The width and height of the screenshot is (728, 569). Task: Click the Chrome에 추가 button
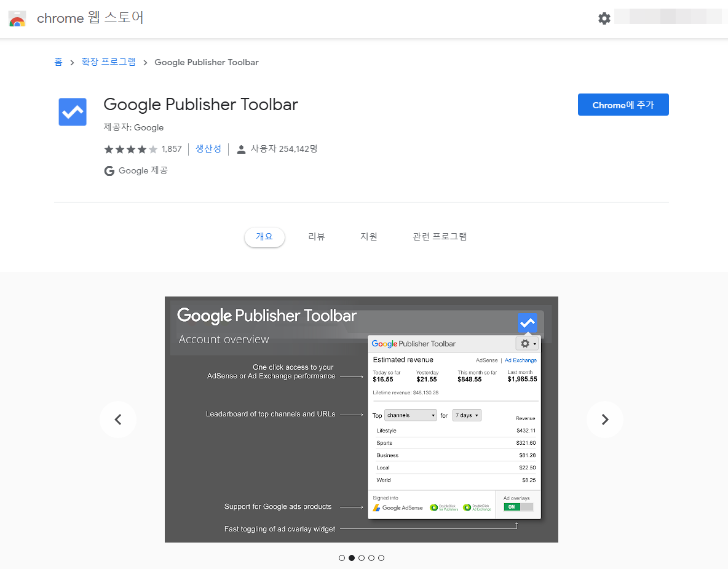623,105
